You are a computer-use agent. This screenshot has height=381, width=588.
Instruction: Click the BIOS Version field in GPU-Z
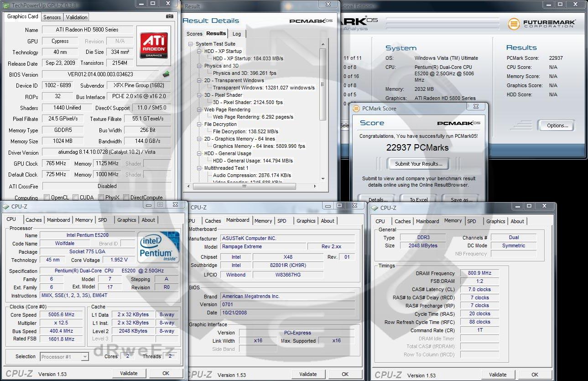[101, 74]
